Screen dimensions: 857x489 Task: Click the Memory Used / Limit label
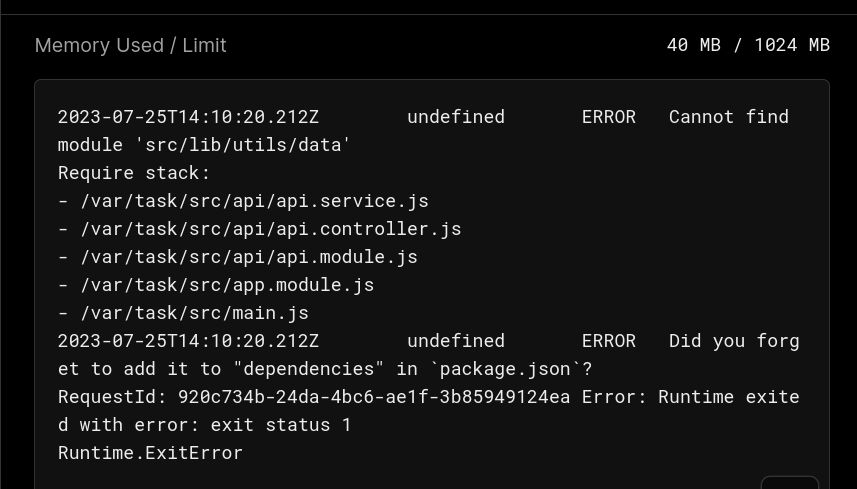131,45
